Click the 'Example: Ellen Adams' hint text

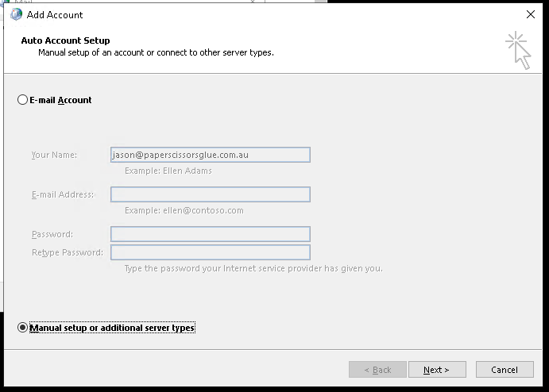pyautogui.click(x=168, y=171)
